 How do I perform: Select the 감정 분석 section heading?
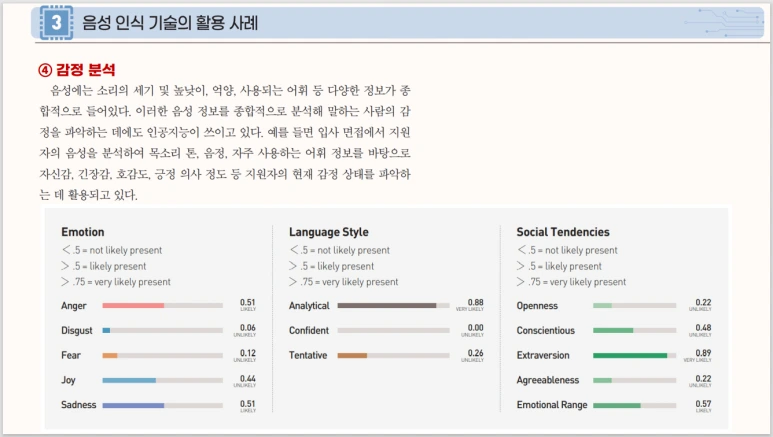coord(76,70)
